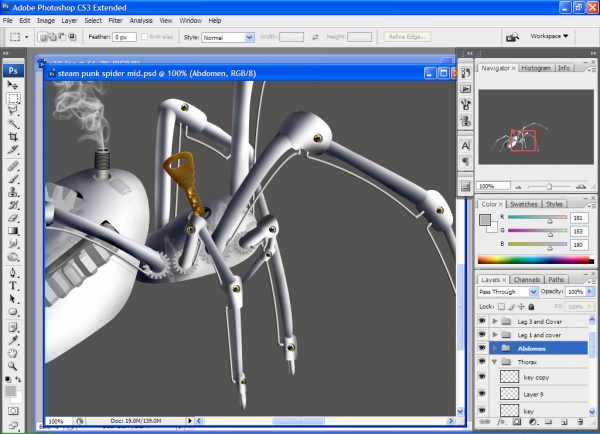Switch to the Histogram tab
This screenshot has height=434, width=600.
pyautogui.click(x=536, y=68)
